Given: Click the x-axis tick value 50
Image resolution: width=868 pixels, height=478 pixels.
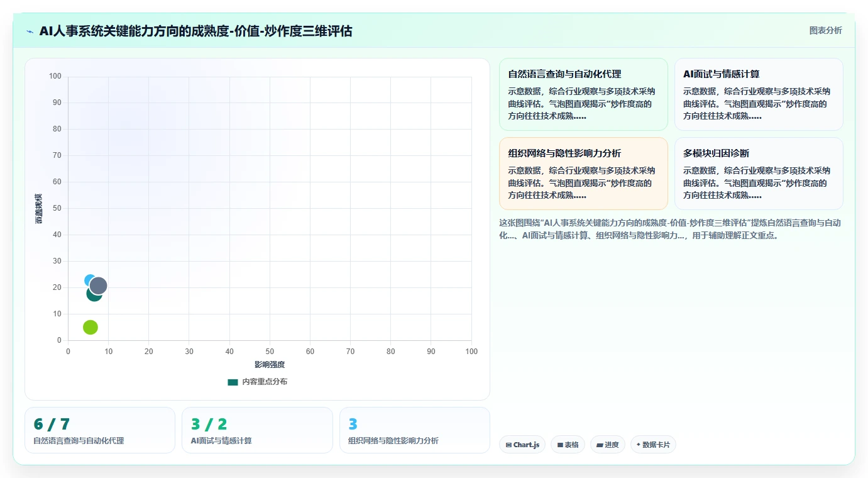Looking at the screenshot, I should coord(270,352).
